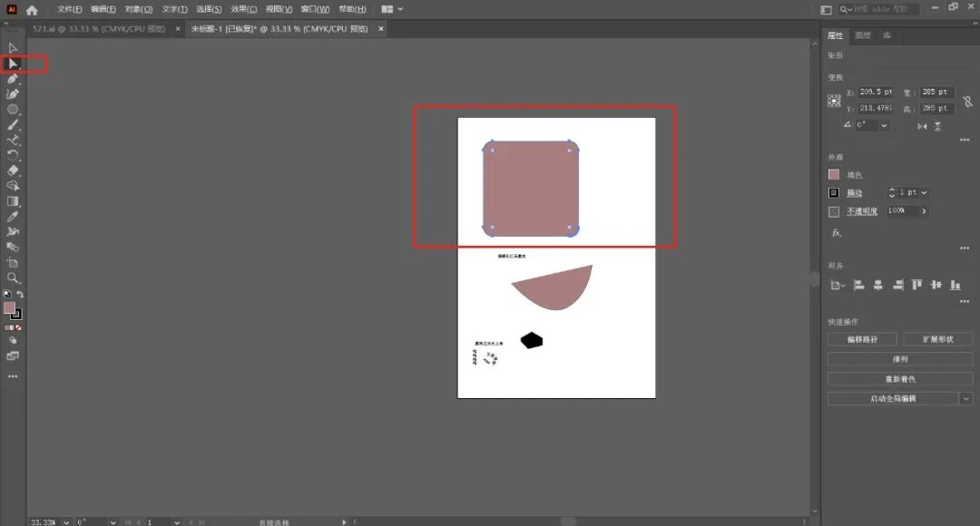Screen dimensions: 980x526
Task: Click the 扩展形状 button
Action: pyautogui.click(x=938, y=339)
